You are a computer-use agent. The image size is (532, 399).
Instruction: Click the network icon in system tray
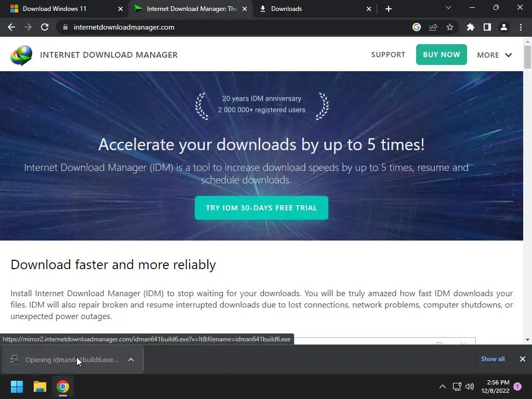(x=457, y=387)
